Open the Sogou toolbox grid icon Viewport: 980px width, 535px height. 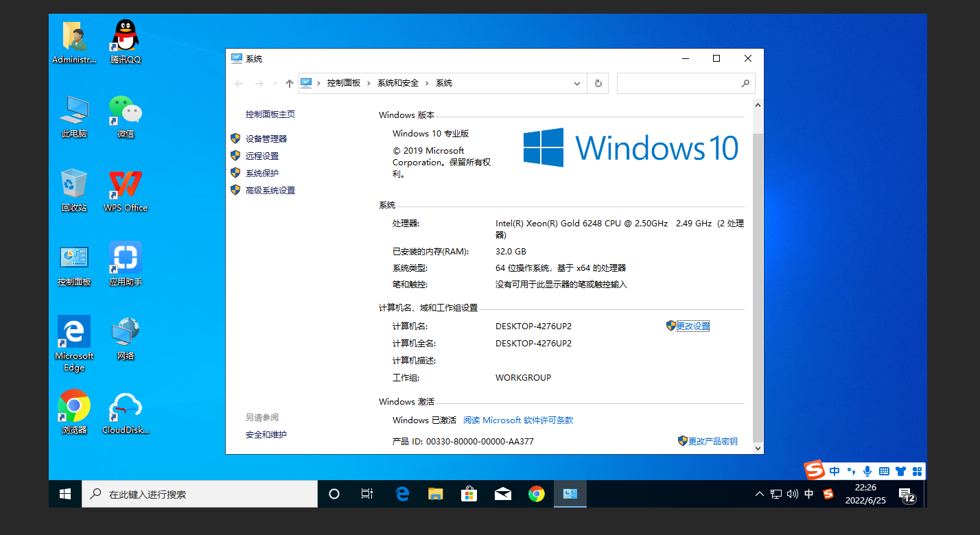pyautogui.click(x=916, y=471)
